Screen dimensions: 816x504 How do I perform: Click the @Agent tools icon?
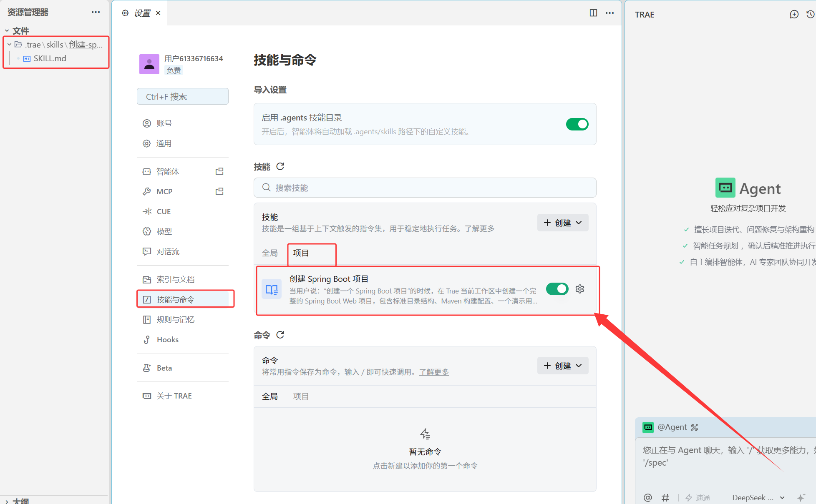click(694, 427)
